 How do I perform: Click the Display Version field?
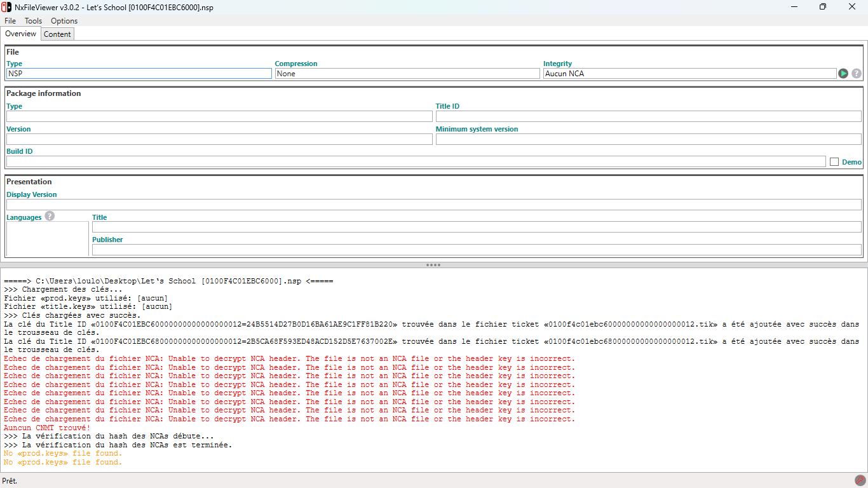click(434, 205)
